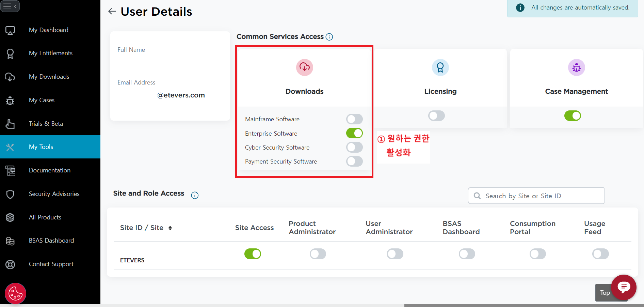Click the Downloads cloud icon

click(x=304, y=67)
